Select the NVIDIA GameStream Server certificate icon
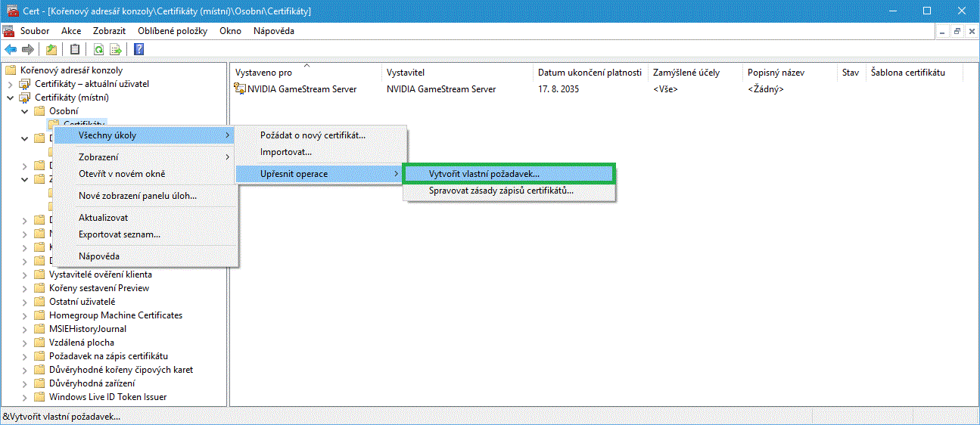 pos(241,89)
